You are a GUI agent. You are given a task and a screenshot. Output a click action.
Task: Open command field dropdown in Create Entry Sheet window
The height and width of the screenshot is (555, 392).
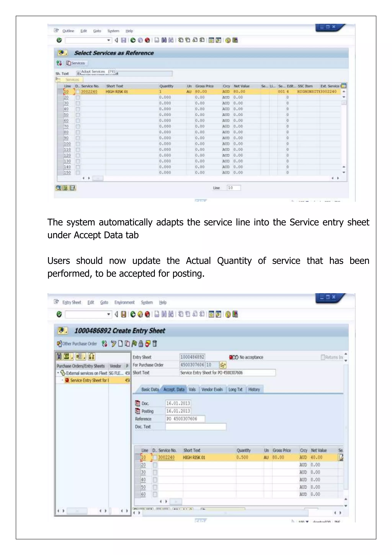109,314
